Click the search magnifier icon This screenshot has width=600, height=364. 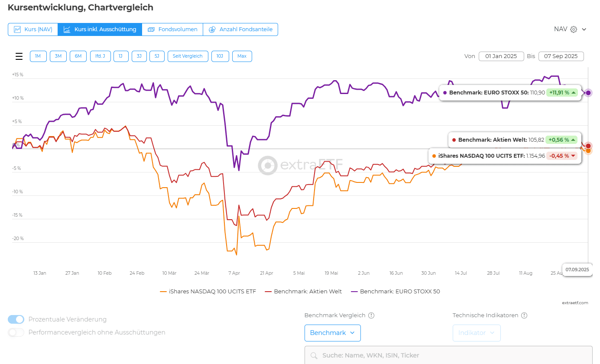tap(314, 356)
